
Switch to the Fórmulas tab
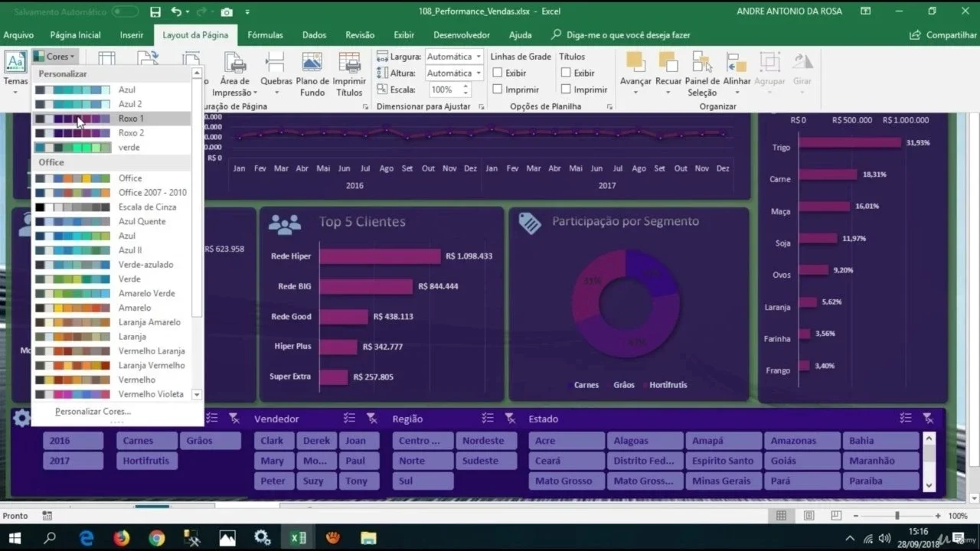point(265,35)
